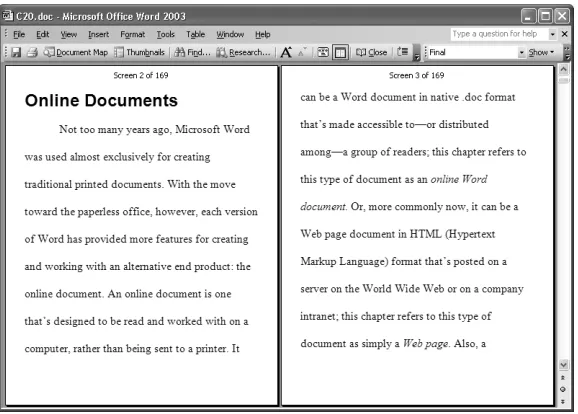
Task: Click the Next Screen double-arrow button
Action: pyautogui.click(x=563, y=401)
